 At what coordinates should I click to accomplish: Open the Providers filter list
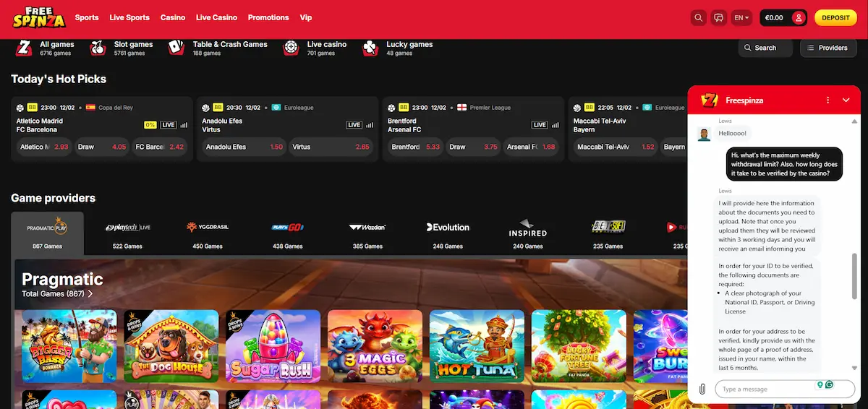[x=827, y=48]
